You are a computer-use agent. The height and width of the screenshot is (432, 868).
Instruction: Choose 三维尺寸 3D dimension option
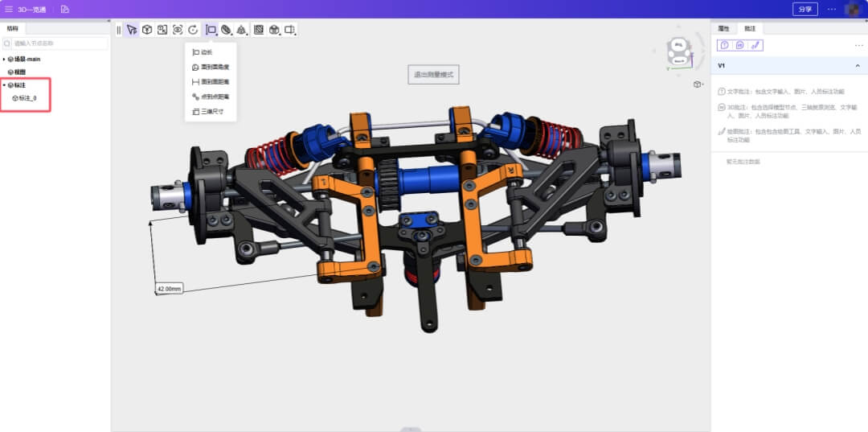[x=211, y=111]
